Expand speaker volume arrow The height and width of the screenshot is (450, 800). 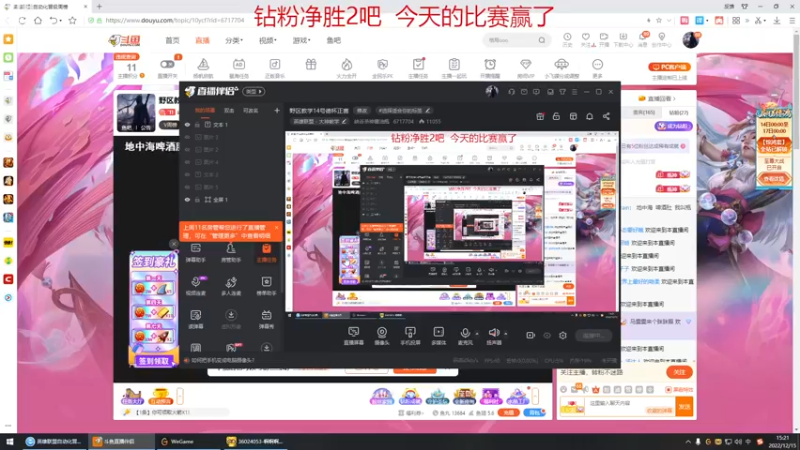tap(506, 334)
